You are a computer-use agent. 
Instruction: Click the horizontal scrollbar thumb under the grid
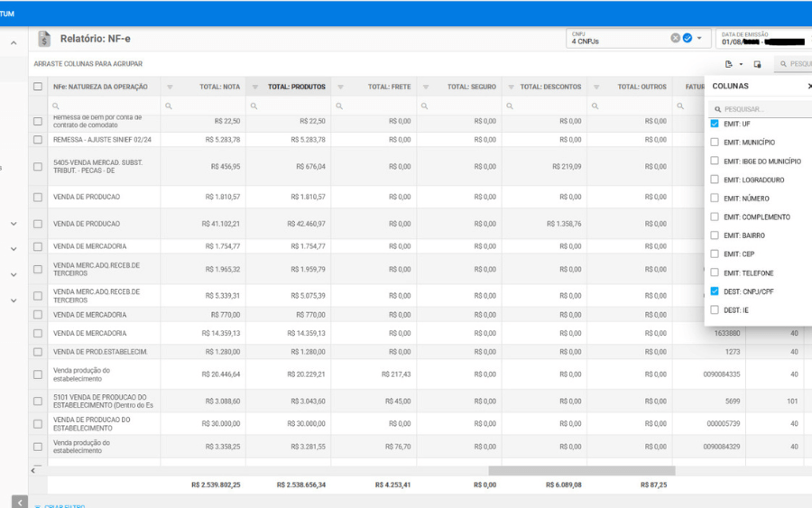[582, 471]
